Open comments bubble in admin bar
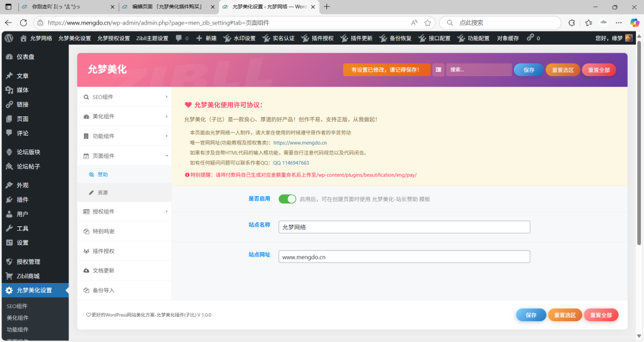 click(182, 38)
